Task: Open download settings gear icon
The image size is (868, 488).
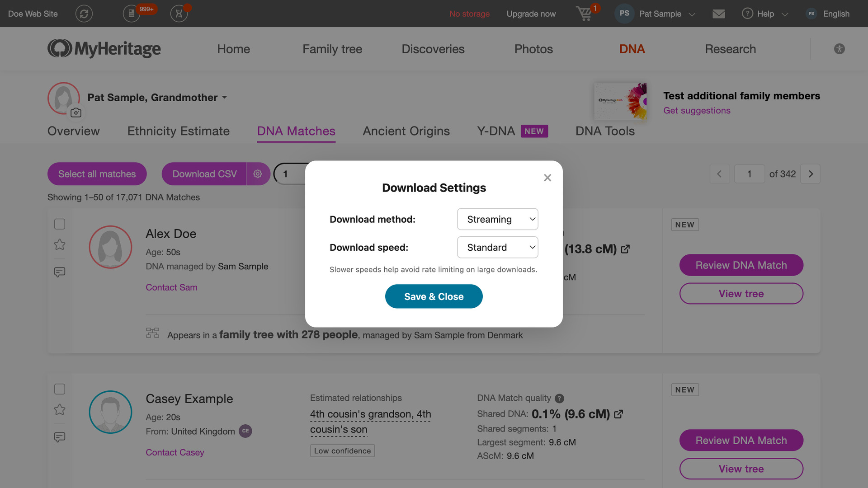Action: point(258,174)
